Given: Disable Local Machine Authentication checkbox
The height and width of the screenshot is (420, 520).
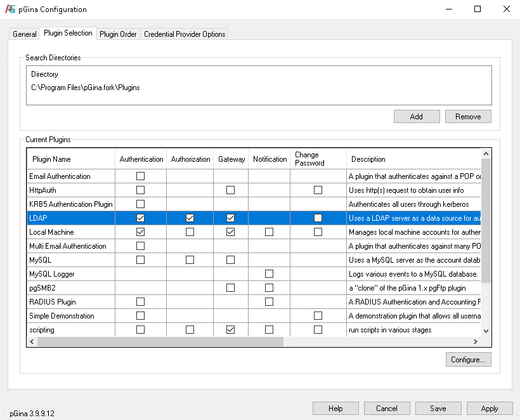Looking at the screenshot, I should (141, 232).
